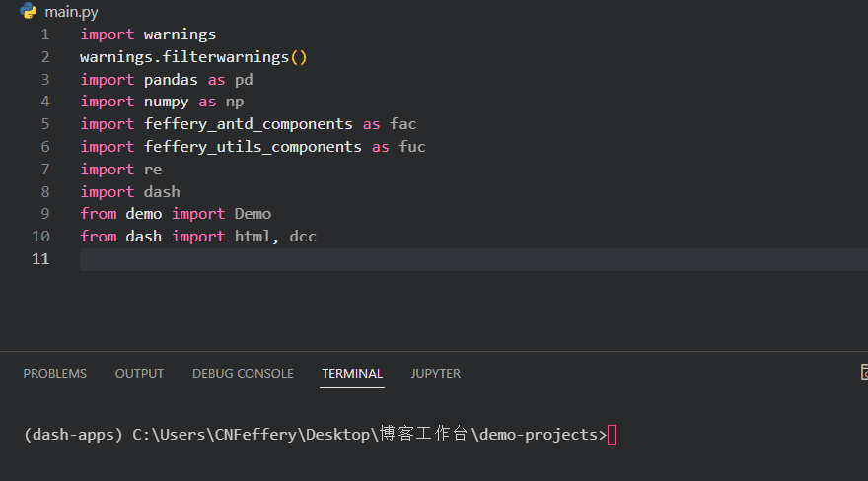Click the 'demo-projects' path in terminal
This screenshot has height=481, width=868.
(539, 435)
